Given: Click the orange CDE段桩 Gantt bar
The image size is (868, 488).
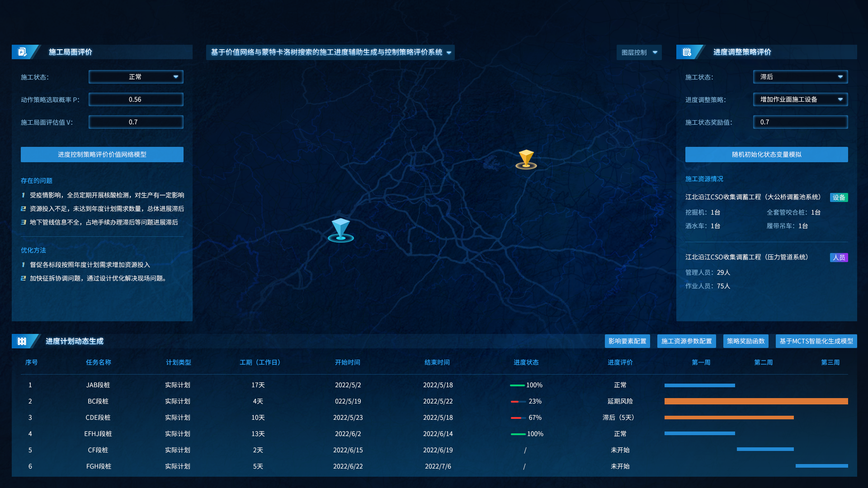Looking at the screenshot, I should 729,418.
